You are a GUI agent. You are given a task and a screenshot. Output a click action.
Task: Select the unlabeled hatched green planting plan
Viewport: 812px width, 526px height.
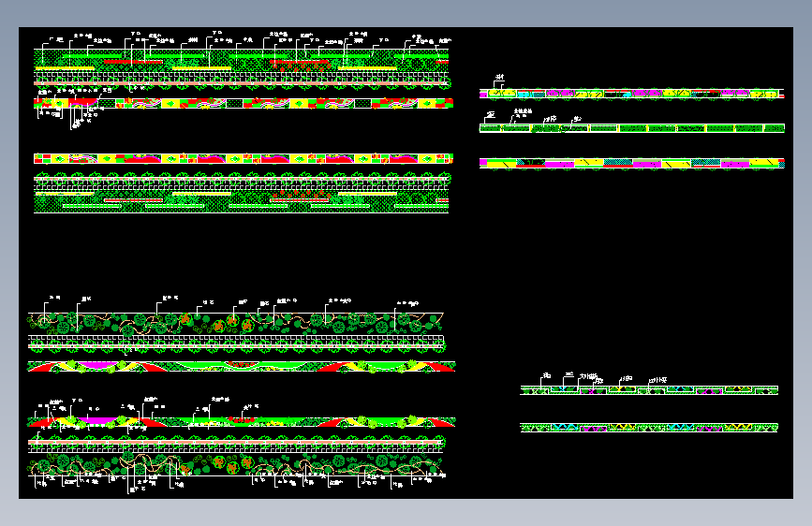pos(242,202)
